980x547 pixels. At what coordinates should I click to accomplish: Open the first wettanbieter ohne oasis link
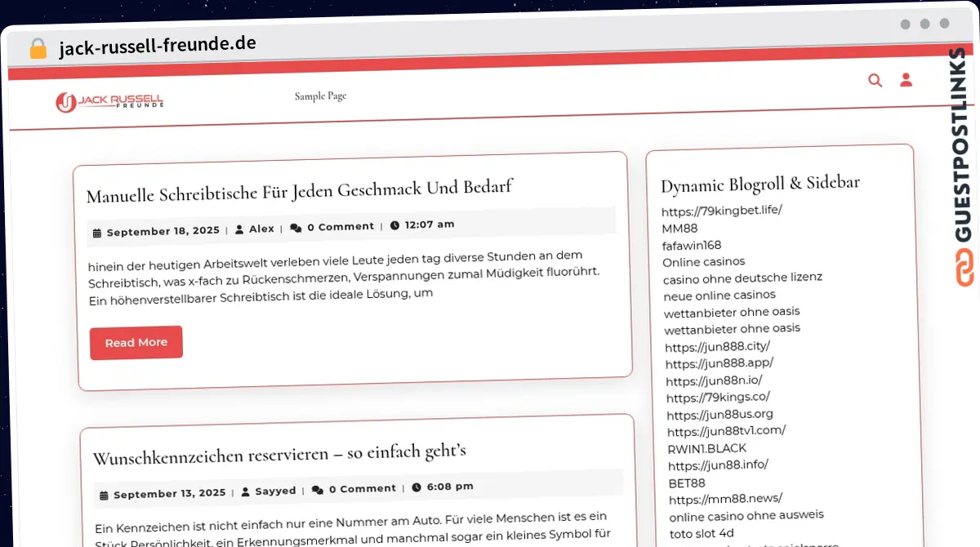pos(732,311)
